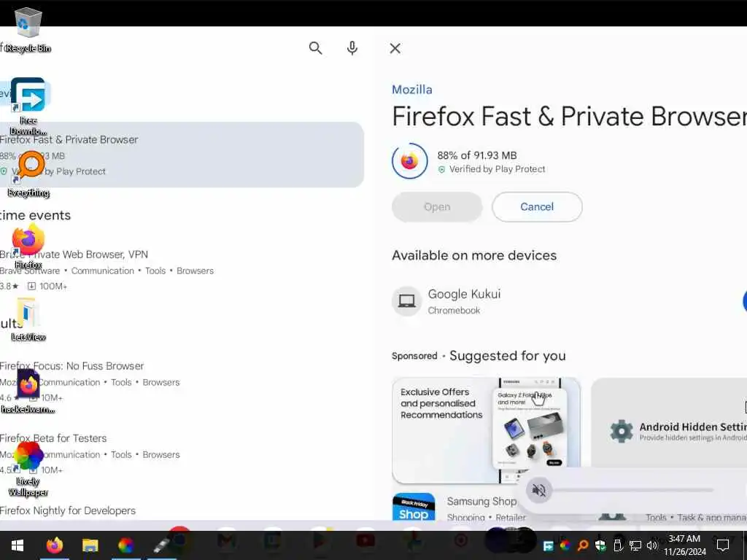The image size is (747, 560).
Task: Click the Suggested for you heading
Action: (x=508, y=356)
